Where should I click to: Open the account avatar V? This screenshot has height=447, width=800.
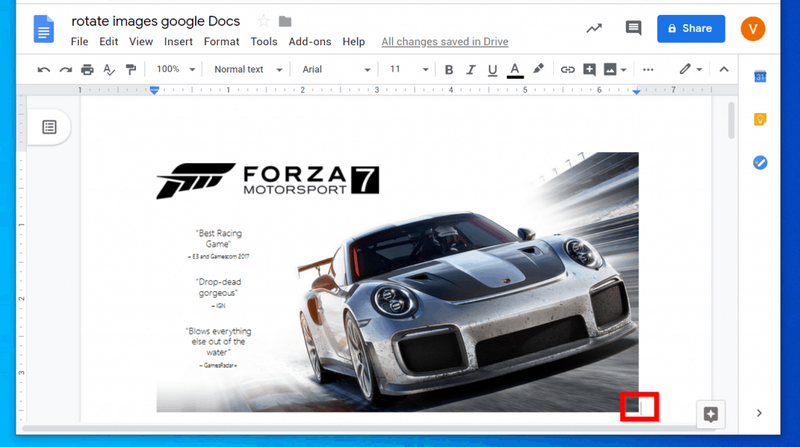753,29
